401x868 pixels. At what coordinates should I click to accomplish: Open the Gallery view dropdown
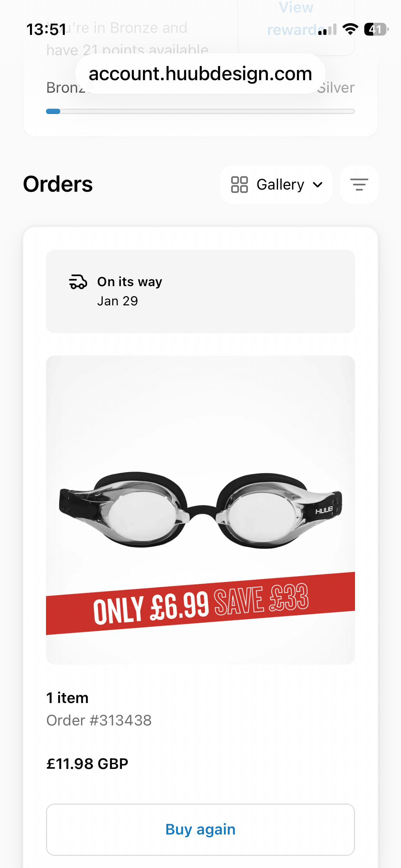point(276,185)
